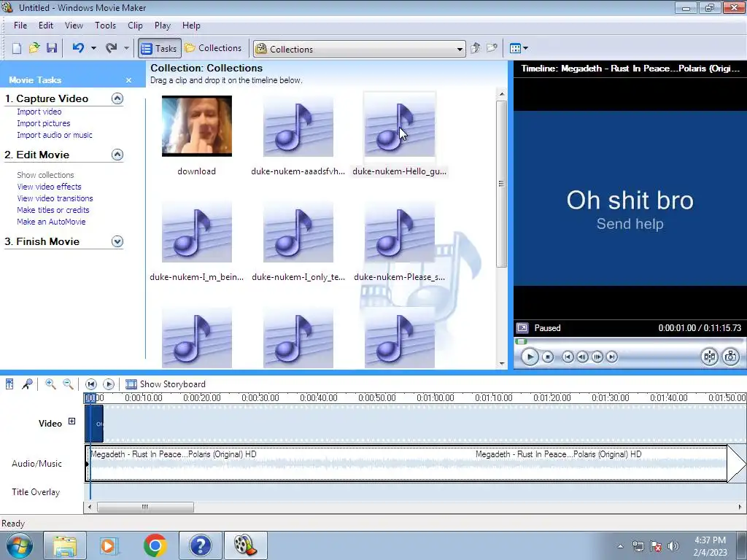Click the timeline horizontal scrollbar thumb
Viewport: 747px width, 560px height.
tap(145, 507)
